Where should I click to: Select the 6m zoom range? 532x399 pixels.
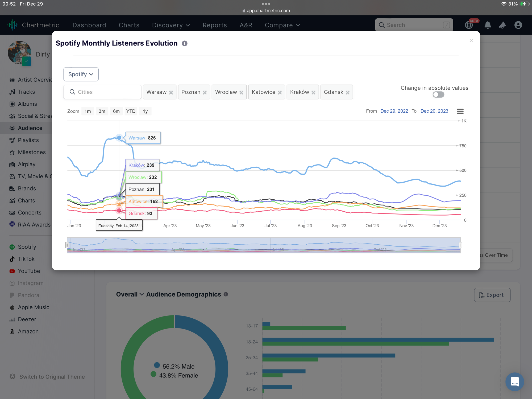[x=116, y=111]
